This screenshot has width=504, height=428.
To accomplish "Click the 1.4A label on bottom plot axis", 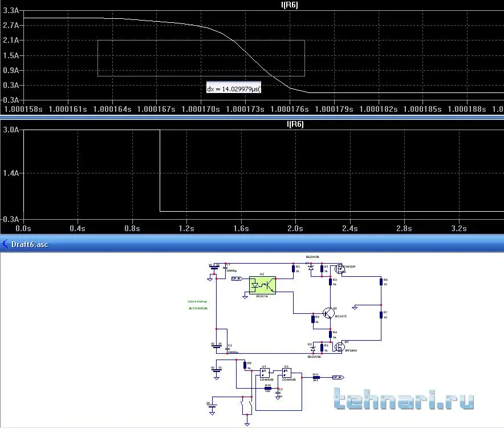I will tap(11, 173).
